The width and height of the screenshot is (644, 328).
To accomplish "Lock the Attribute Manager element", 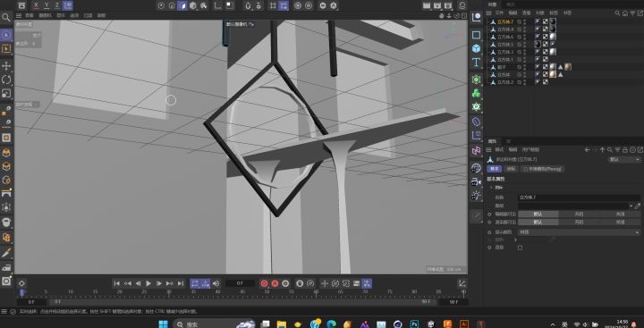I will pyautogui.click(x=624, y=150).
